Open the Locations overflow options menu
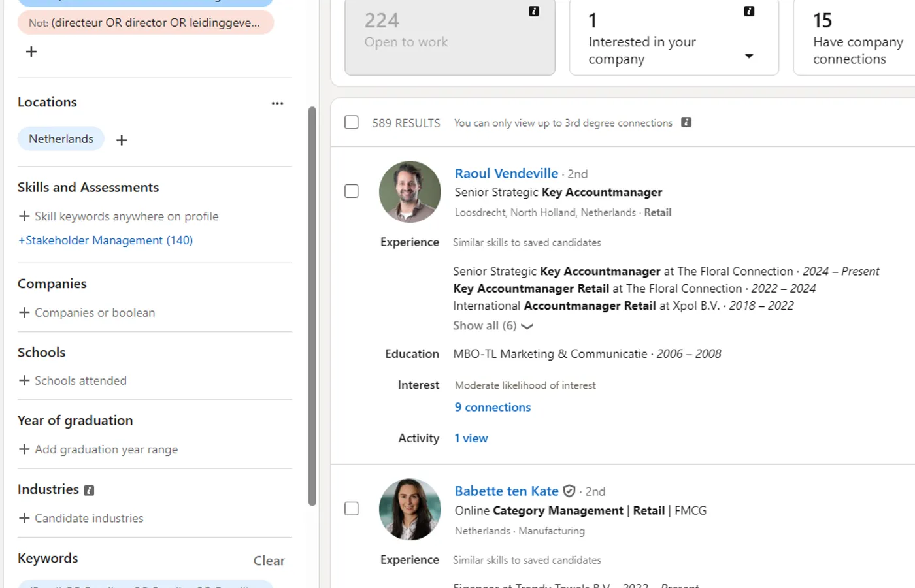 pos(277,103)
